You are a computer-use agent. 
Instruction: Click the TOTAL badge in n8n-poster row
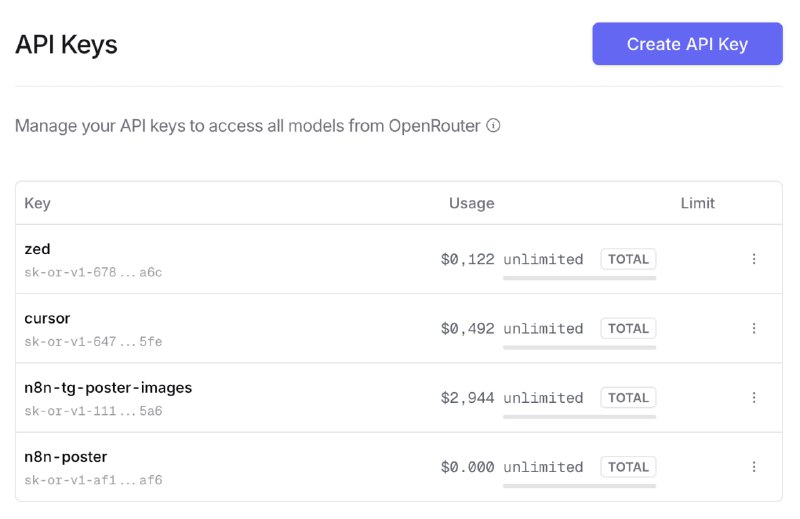628,467
